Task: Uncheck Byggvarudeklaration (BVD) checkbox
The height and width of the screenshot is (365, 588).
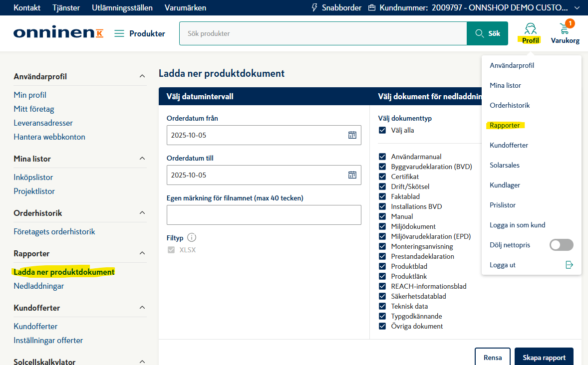Action: pos(382,167)
